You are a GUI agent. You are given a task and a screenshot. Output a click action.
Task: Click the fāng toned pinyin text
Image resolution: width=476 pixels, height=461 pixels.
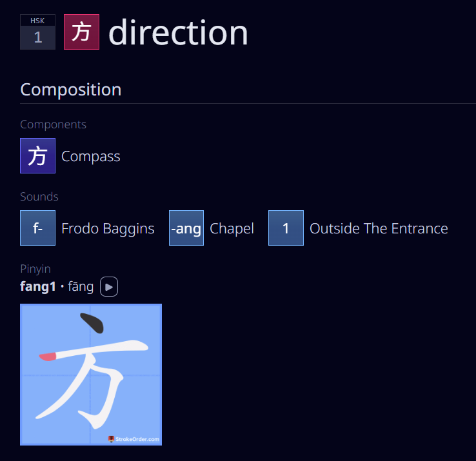81,286
